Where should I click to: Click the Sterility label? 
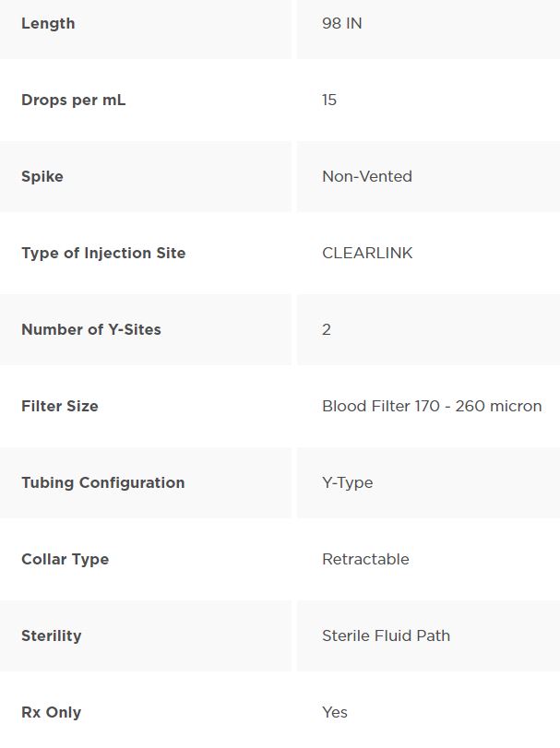coord(52,635)
